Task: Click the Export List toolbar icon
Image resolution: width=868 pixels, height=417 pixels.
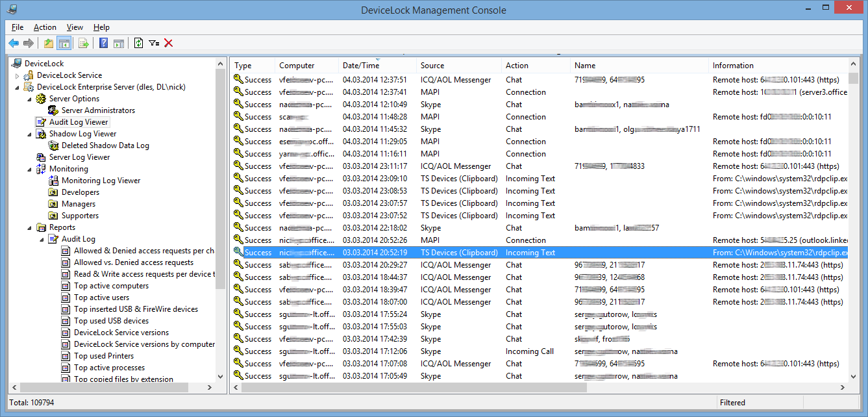Action: point(84,44)
